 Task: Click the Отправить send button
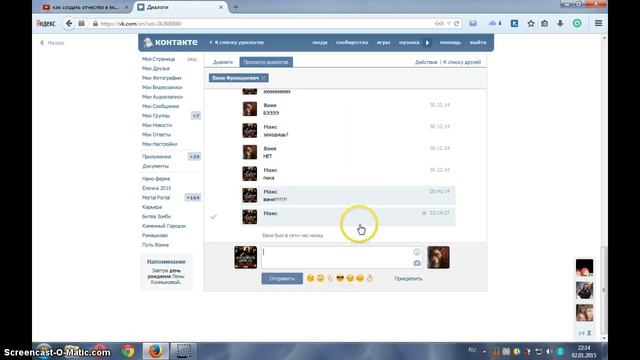(x=282, y=278)
